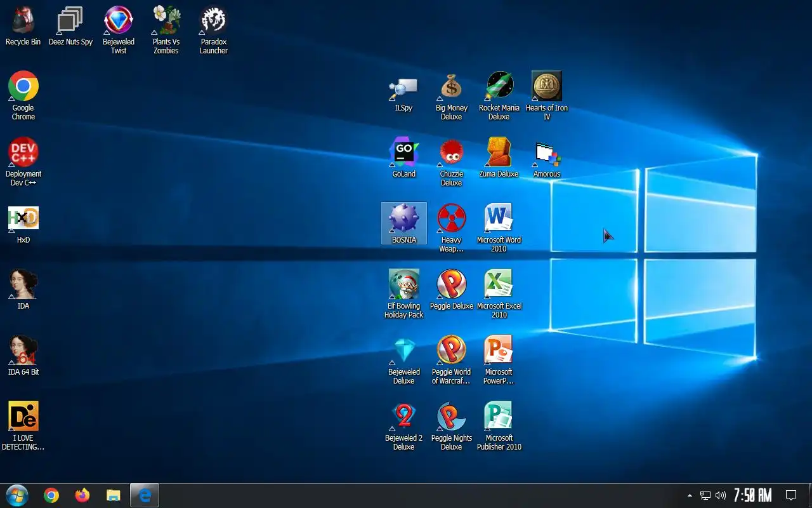Select the Bejeweled 2 Deluxe shortcut

tap(404, 427)
